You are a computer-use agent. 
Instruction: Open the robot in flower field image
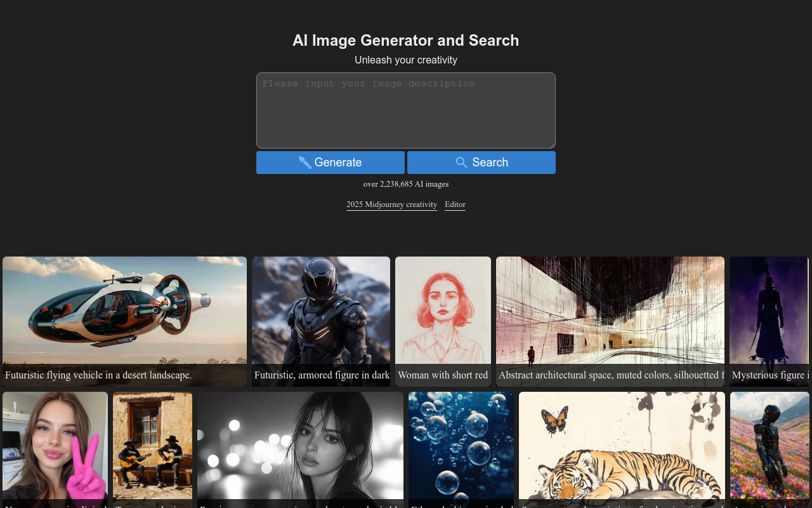coord(769,450)
